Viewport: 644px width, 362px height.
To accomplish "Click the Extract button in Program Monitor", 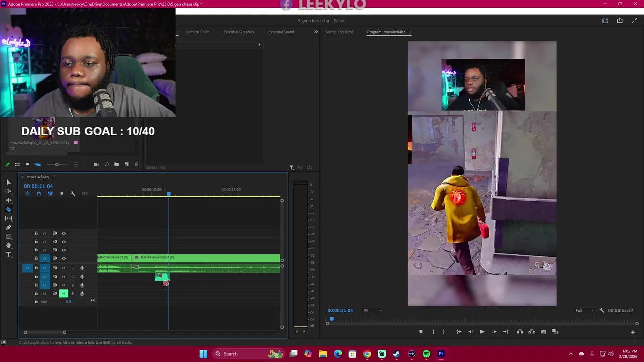I will pyautogui.click(x=531, y=332).
